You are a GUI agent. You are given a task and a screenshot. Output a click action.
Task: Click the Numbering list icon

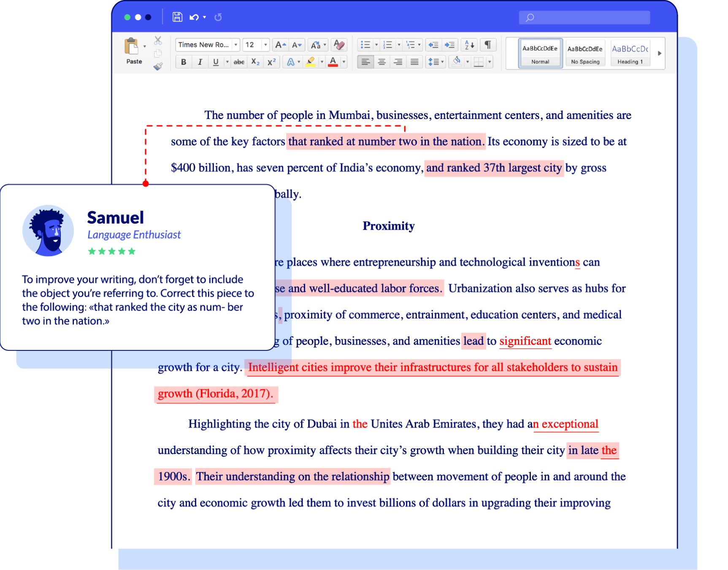(x=387, y=45)
